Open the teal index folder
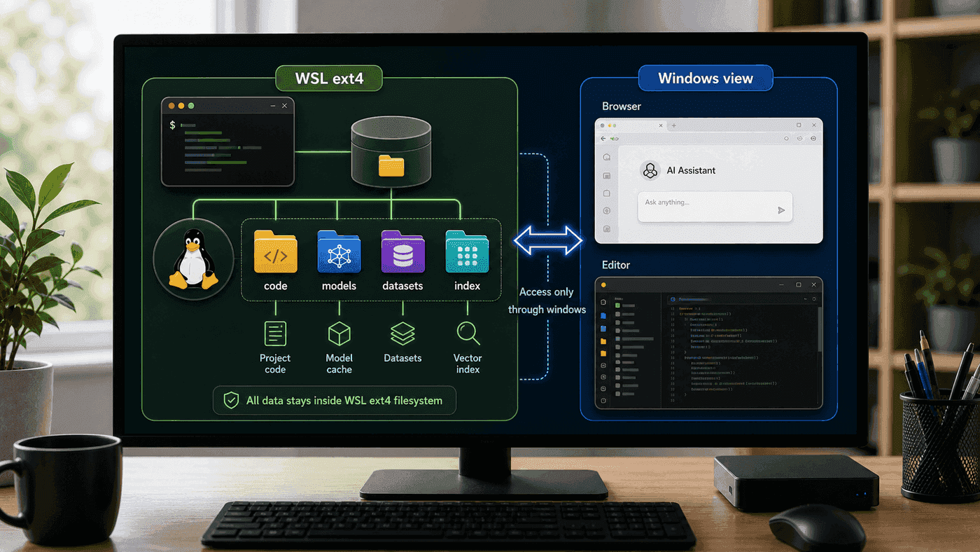The height and width of the screenshot is (552, 980). [467, 251]
